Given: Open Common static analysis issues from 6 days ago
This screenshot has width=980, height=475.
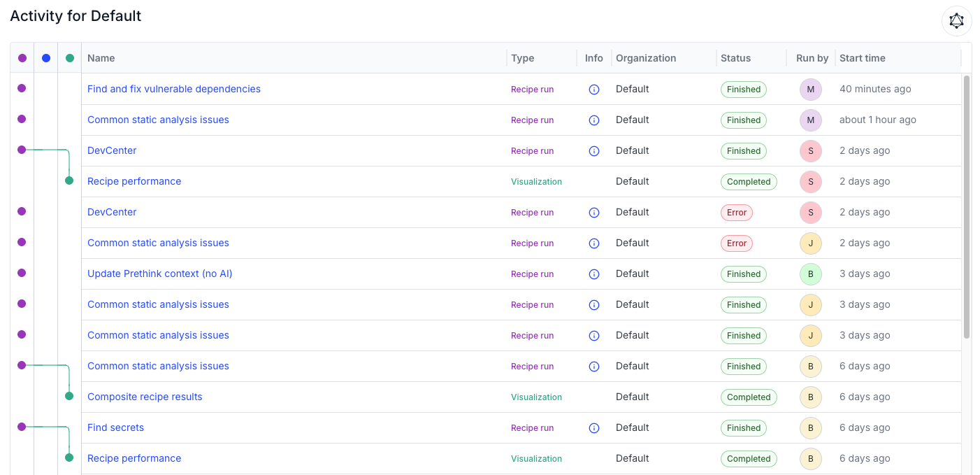Looking at the screenshot, I should pyautogui.click(x=158, y=366).
